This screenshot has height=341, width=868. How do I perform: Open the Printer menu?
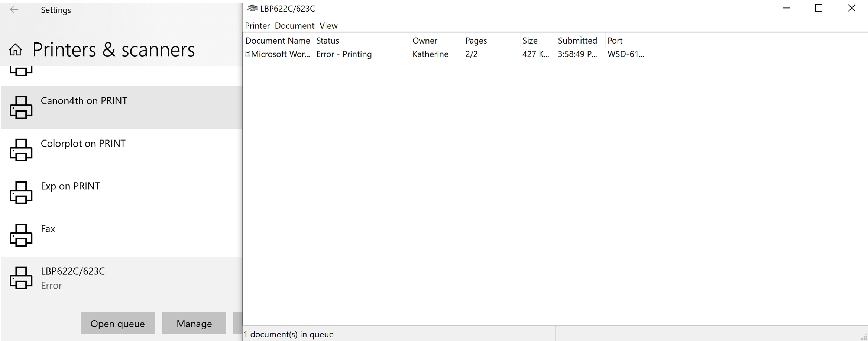tap(257, 26)
